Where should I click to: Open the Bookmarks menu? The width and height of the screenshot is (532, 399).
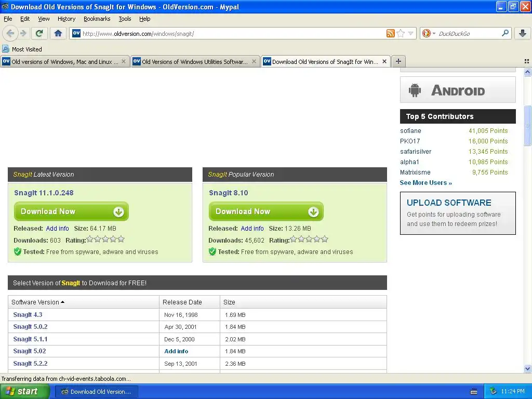click(x=97, y=19)
